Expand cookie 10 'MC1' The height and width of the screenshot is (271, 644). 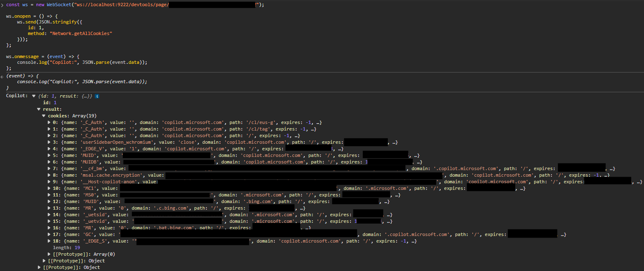[49, 188]
